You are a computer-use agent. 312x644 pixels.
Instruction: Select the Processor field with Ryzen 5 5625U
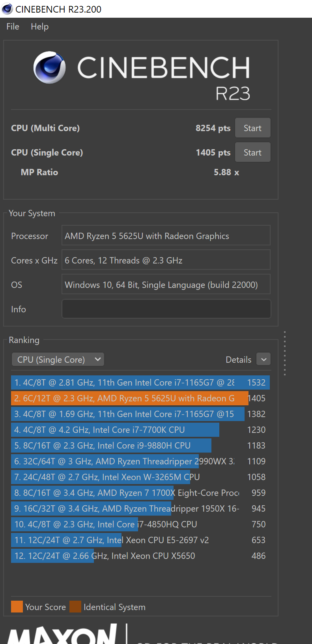coord(166,236)
